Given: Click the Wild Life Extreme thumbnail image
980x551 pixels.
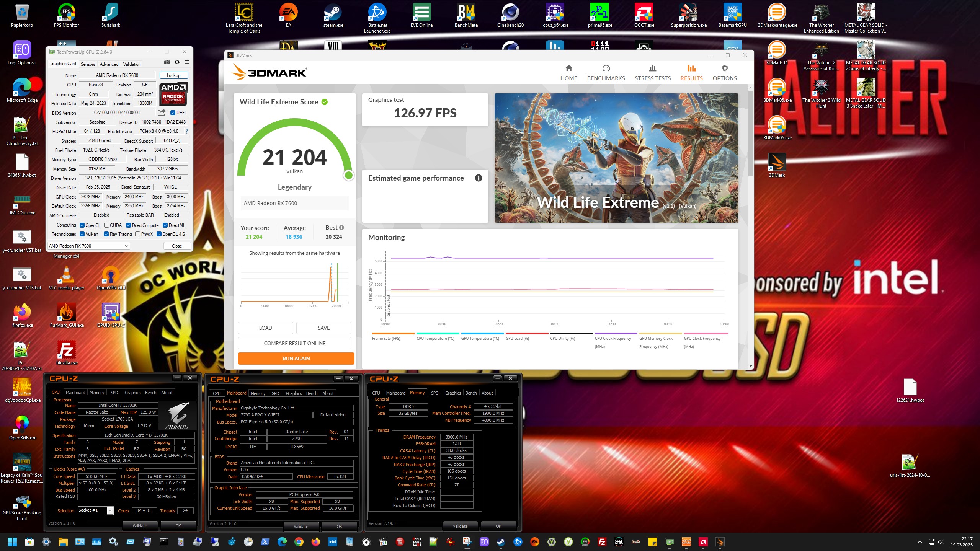Looking at the screenshot, I should pyautogui.click(x=616, y=158).
